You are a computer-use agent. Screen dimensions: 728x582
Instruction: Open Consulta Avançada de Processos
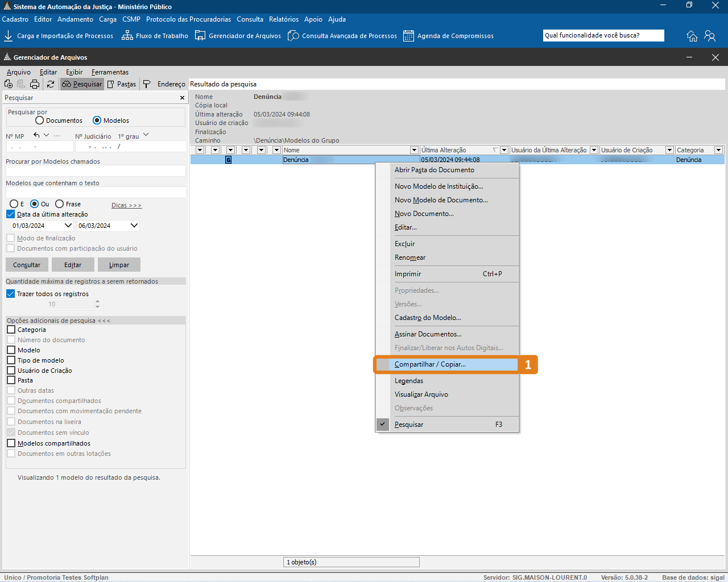pos(342,36)
